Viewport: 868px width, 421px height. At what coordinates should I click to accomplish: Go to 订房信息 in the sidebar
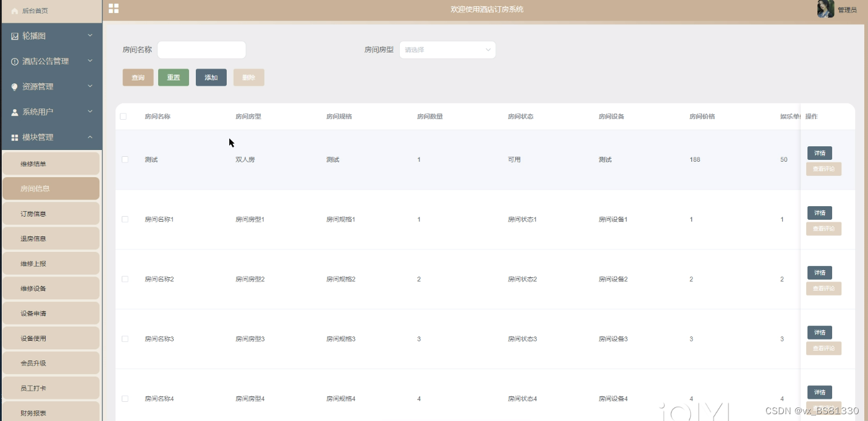[51, 214]
